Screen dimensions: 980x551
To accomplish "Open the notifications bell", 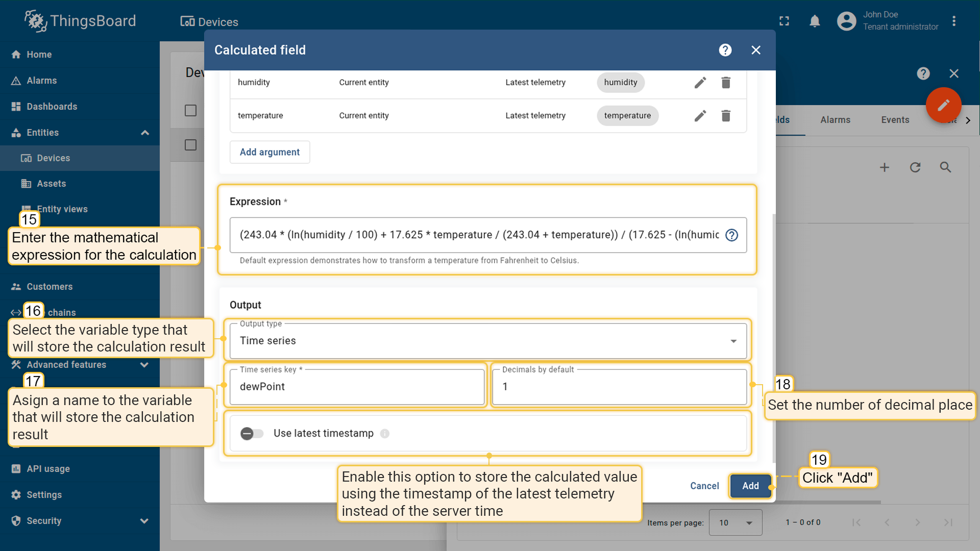I will (815, 21).
